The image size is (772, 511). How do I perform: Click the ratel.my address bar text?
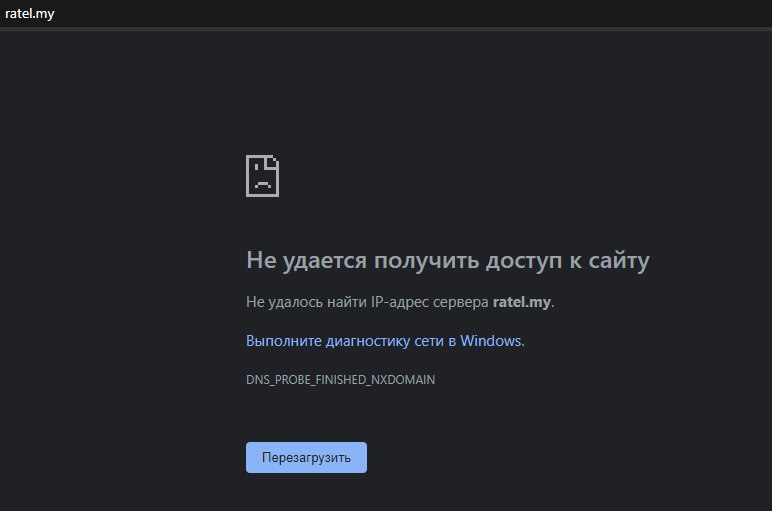click(x=30, y=14)
